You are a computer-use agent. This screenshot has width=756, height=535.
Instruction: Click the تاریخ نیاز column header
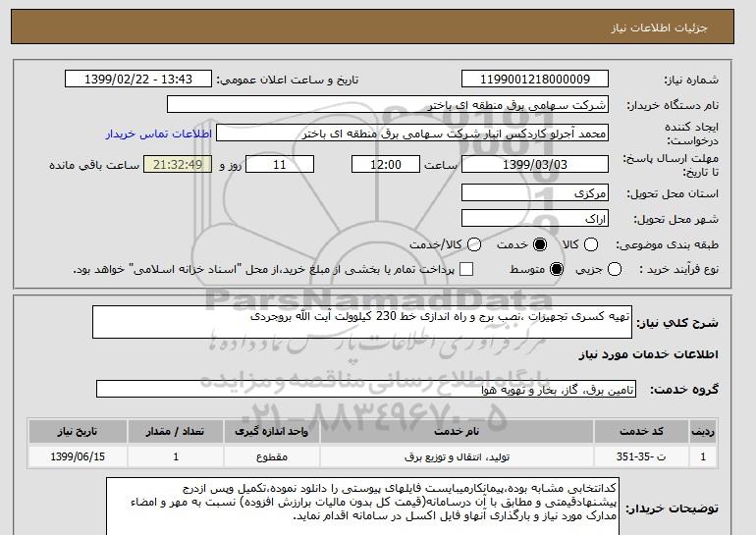pos(78,431)
